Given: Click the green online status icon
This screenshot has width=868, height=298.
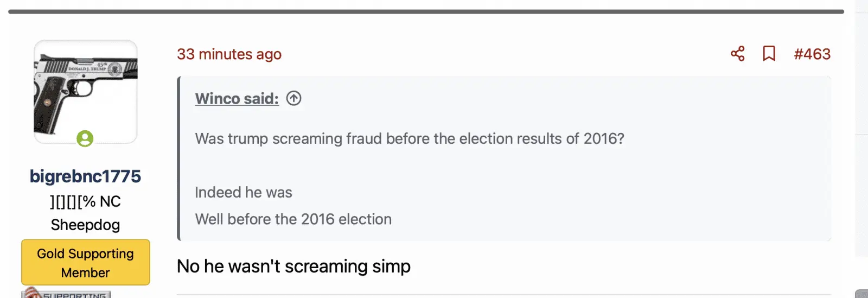Looking at the screenshot, I should 85,138.
